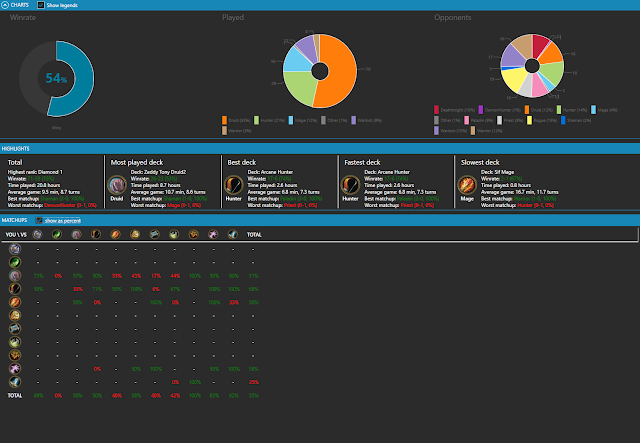This screenshot has height=443, width=640.
Task: Toggle the show as percent checkbox
Action: pyautogui.click(x=39, y=220)
